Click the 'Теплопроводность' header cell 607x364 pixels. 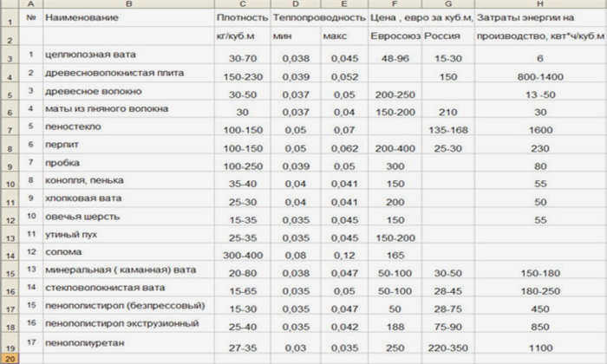pos(319,18)
